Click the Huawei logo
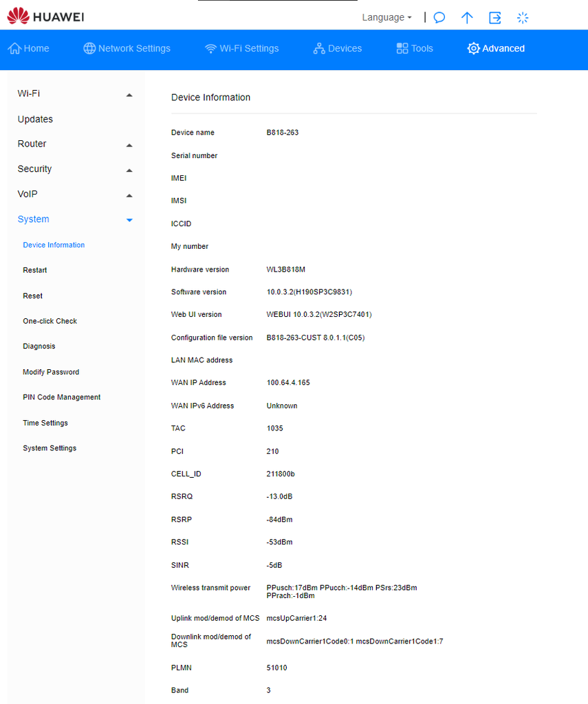 click(x=44, y=17)
